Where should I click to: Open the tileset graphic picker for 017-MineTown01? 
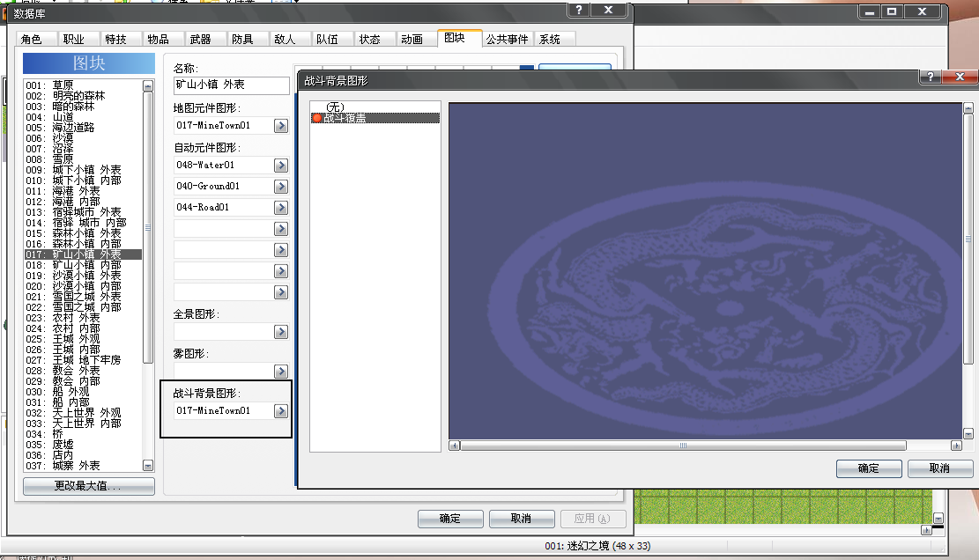click(281, 126)
